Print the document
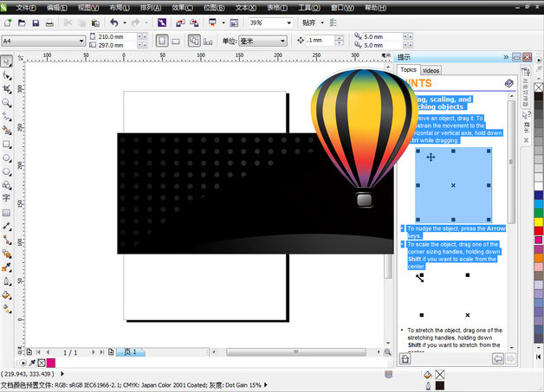This screenshot has height=392, width=544. [x=49, y=22]
